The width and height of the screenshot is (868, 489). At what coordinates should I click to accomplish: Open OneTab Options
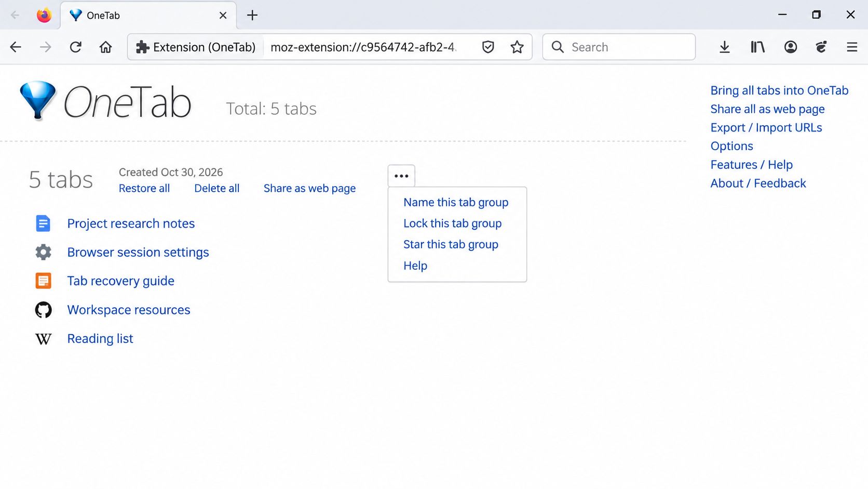pos(731,146)
